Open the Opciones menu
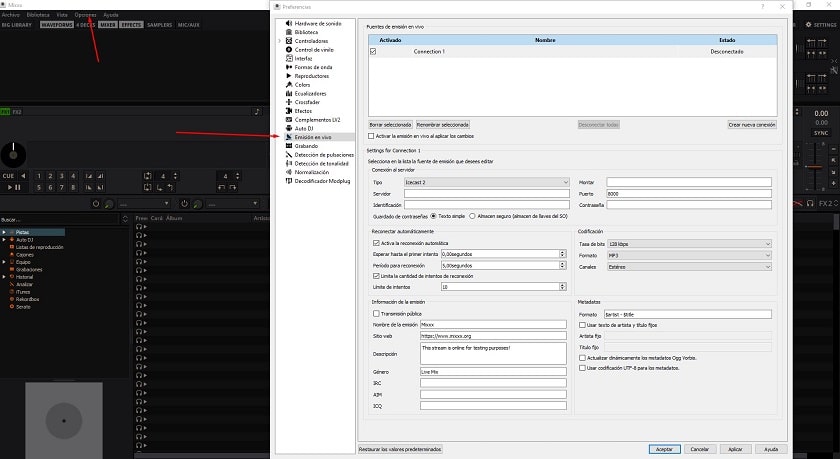840x459 pixels. (86, 15)
